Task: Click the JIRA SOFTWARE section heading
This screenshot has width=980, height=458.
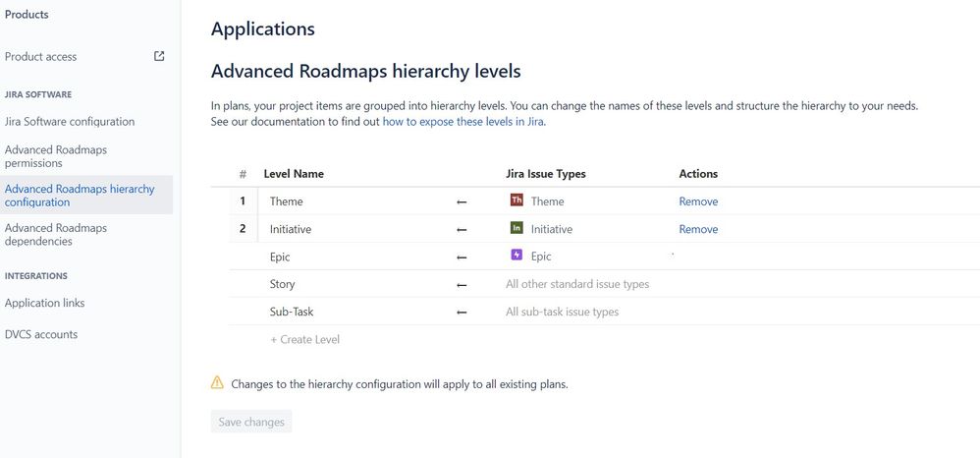Action: [x=38, y=94]
